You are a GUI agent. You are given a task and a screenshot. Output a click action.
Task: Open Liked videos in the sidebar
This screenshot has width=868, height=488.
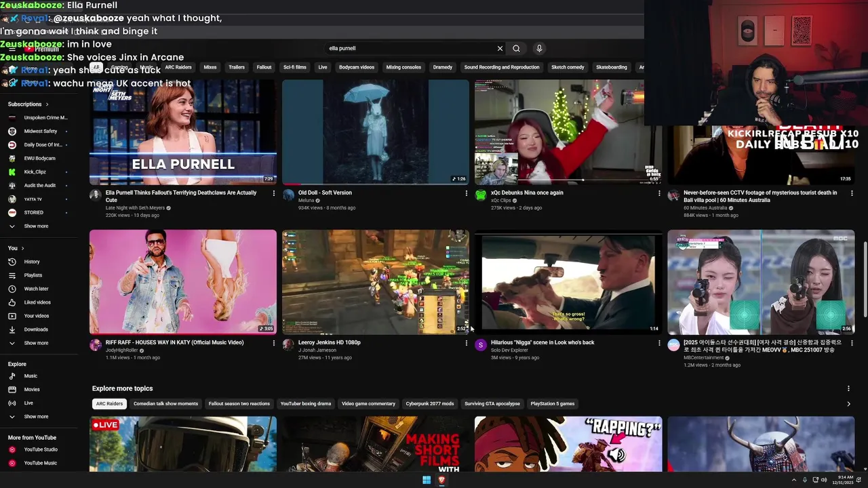(x=38, y=302)
